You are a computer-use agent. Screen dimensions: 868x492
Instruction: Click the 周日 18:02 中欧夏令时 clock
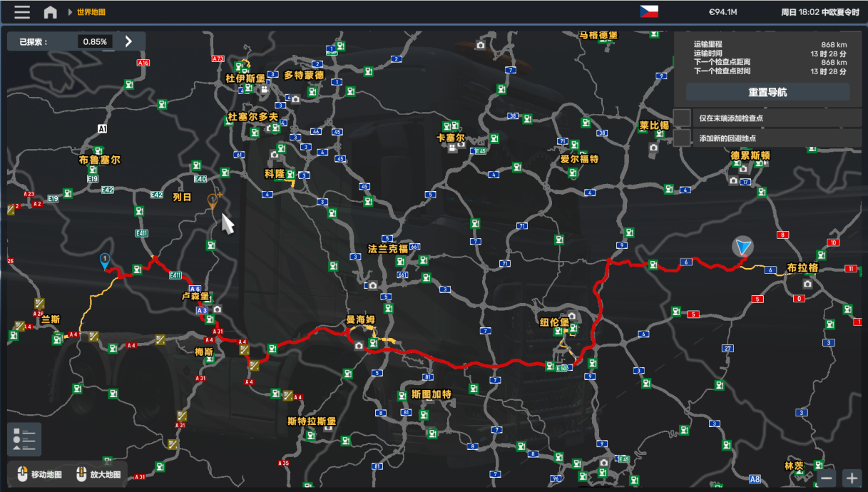820,12
